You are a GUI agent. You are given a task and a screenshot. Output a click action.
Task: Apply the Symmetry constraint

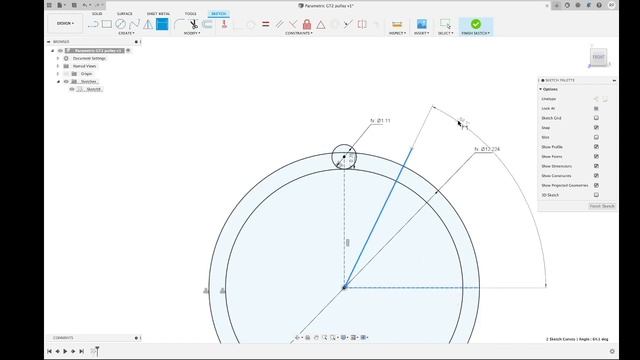(x=362, y=24)
